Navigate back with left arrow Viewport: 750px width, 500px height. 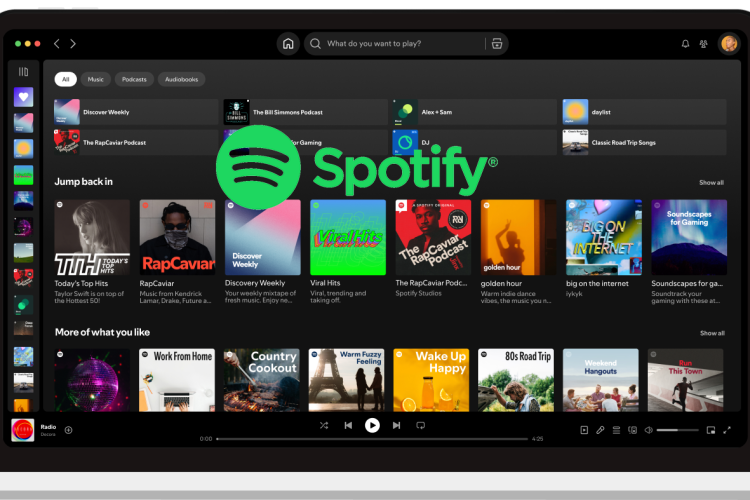tap(56, 44)
